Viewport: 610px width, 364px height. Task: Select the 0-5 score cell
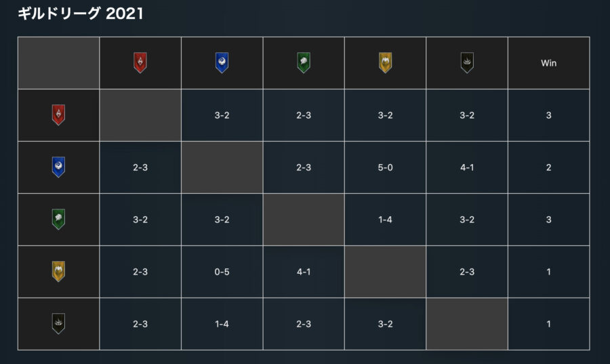[222, 271]
